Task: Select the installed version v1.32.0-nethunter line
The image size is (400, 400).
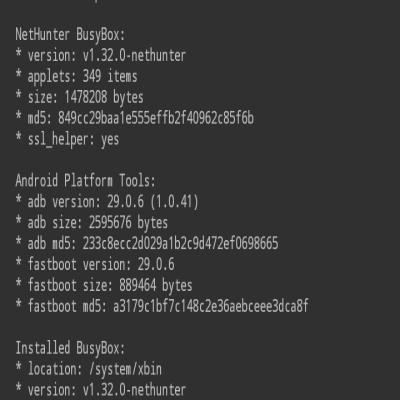Action: click(101, 390)
